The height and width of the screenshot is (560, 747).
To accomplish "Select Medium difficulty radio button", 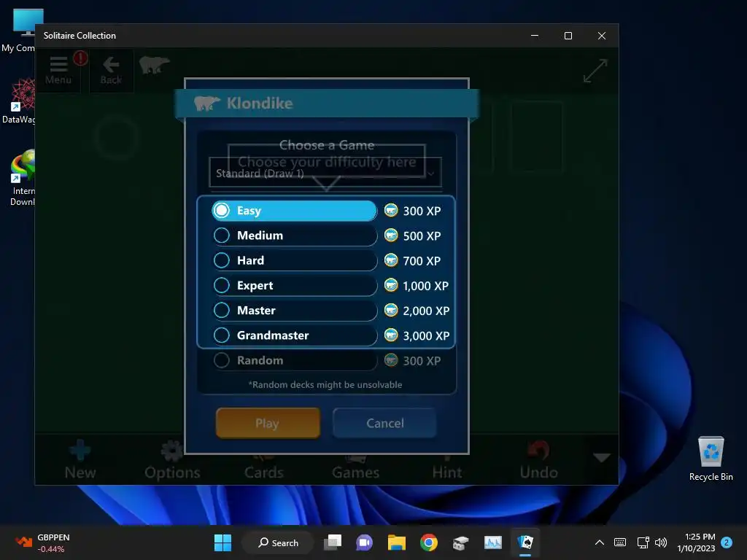I will (222, 235).
